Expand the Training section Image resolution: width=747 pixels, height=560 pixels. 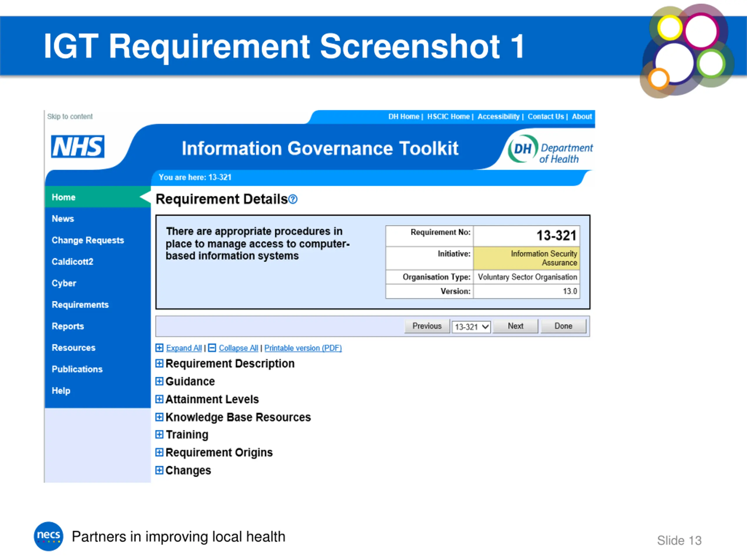click(x=159, y=434)
